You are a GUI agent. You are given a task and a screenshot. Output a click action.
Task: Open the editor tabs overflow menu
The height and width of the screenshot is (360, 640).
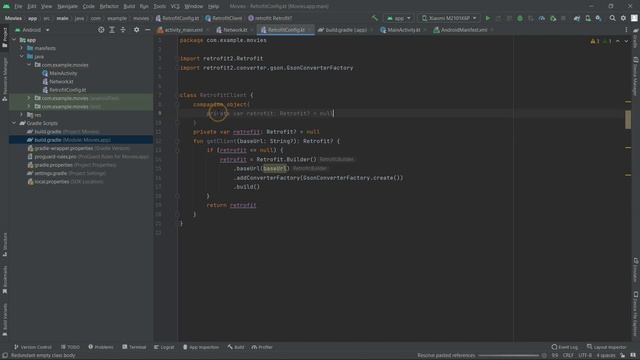pyautogui.click(x=626, y=30)
